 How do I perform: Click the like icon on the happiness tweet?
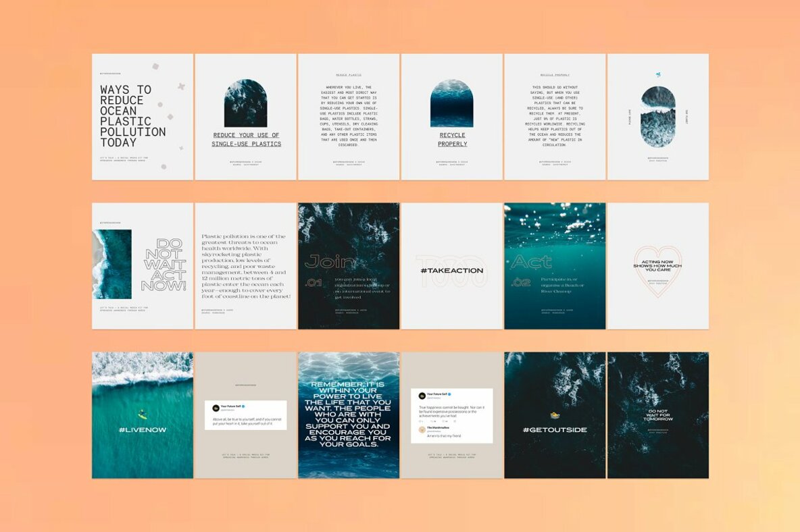444,421
